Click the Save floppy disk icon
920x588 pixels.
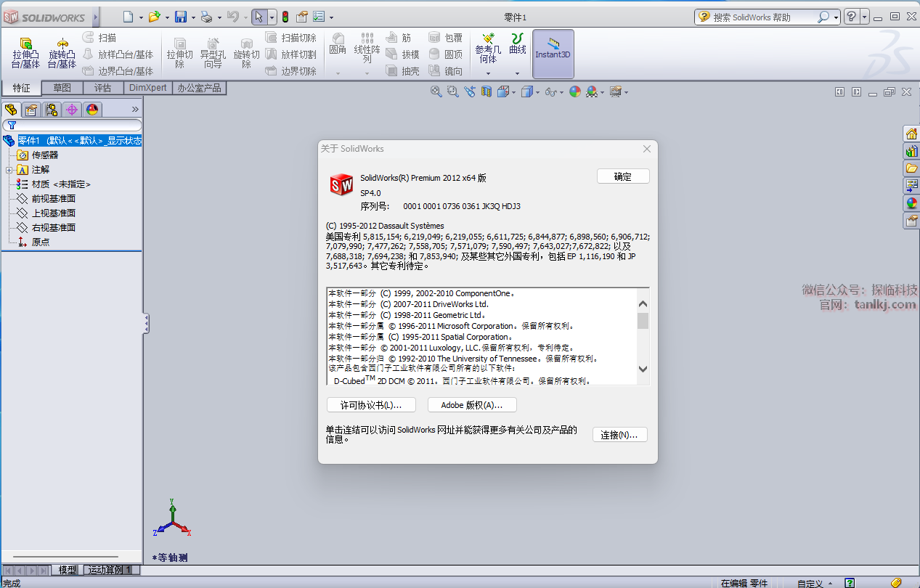tap(181, 17)
